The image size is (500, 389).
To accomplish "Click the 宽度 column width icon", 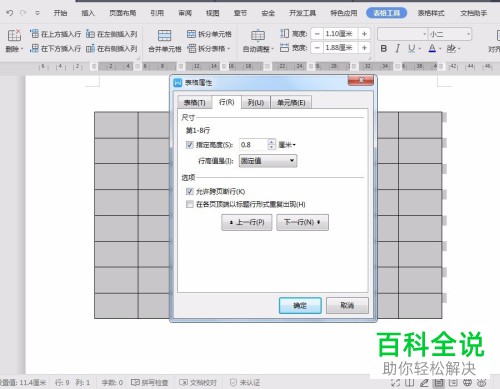I will coord(284,48).
